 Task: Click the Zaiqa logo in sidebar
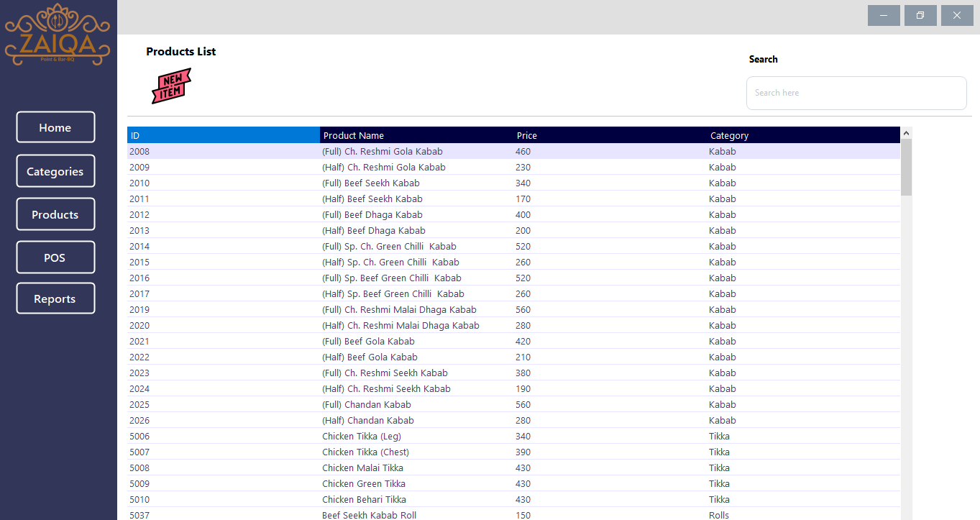point(58,35)
